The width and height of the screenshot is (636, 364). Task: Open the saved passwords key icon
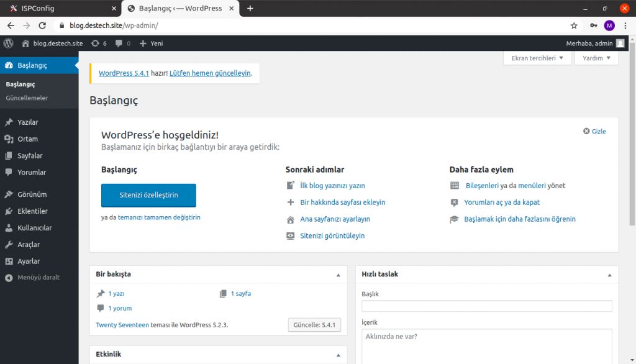(593, 25)
